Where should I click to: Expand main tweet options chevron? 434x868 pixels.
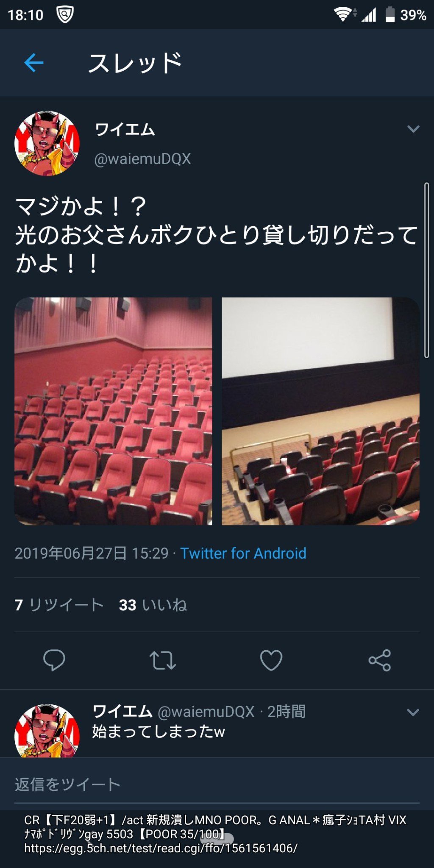pyautogui.click(x=413, y=129)
